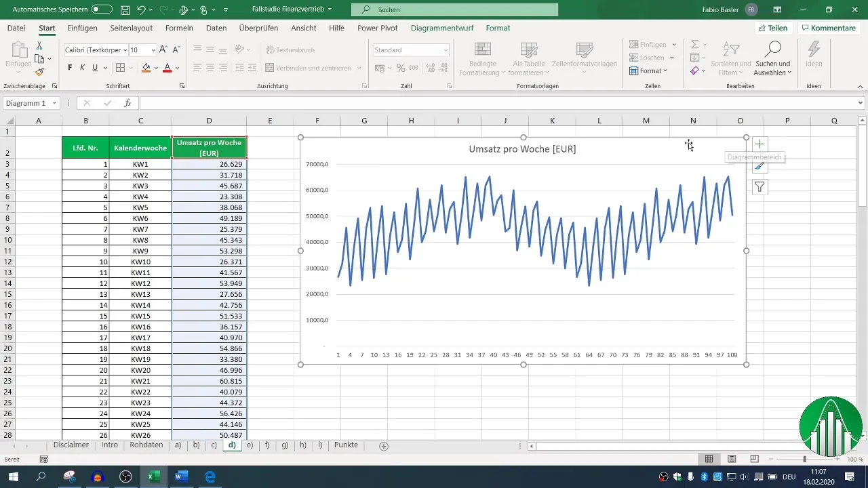Switch to Formeln ribbon tab
The width and height of the screenshot is (868, 488).
point(179,28)
